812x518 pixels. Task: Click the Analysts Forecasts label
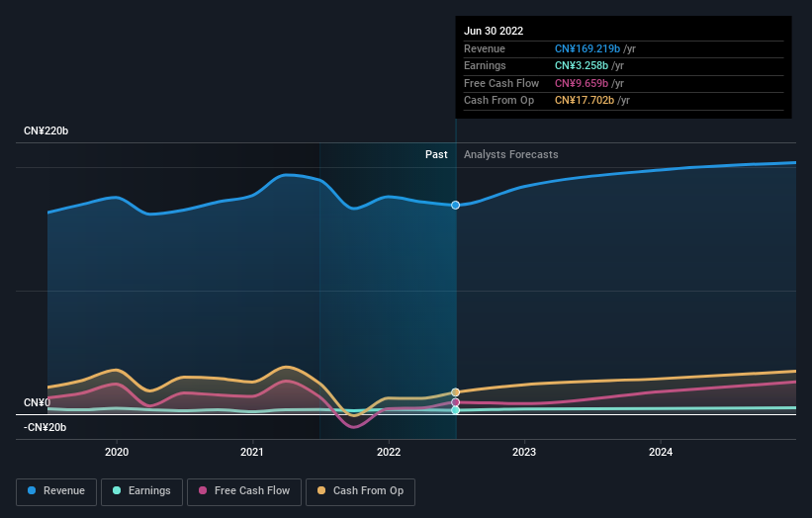(511, 154)
